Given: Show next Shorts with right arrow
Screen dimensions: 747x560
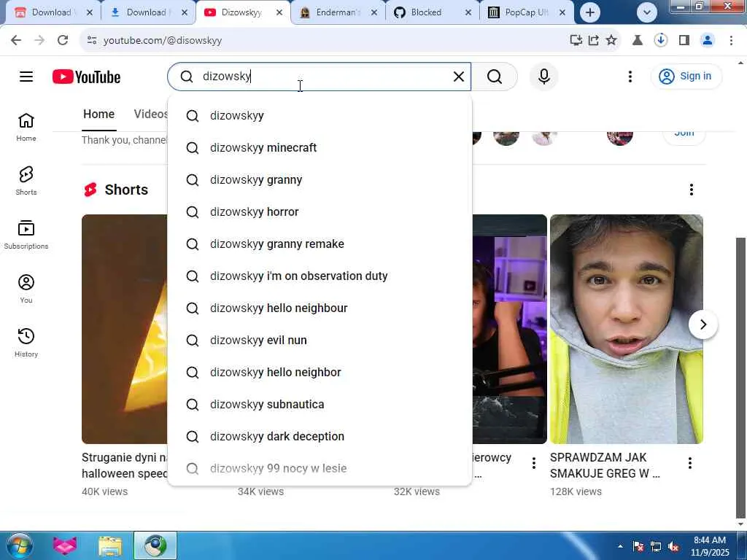Looking at the screenshot, I should tap(703, 324).
